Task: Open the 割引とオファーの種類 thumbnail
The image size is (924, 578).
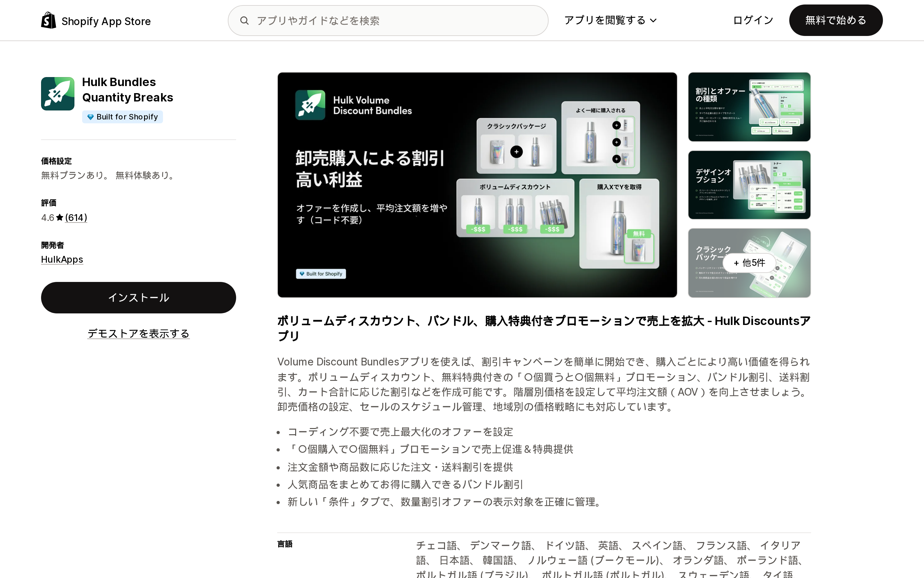Action: [749, 107]
